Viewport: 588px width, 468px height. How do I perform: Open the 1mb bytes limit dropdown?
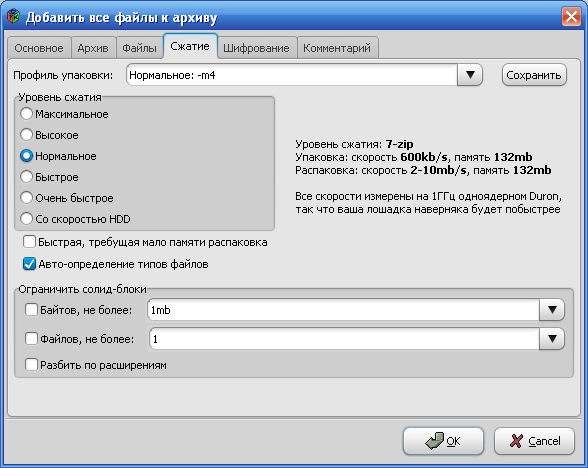point(552,310)
